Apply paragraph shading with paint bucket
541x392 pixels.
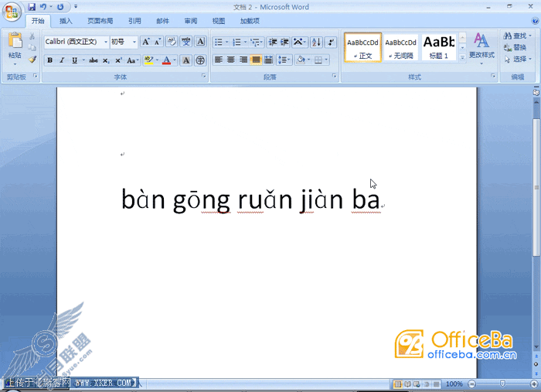(301, 60)
